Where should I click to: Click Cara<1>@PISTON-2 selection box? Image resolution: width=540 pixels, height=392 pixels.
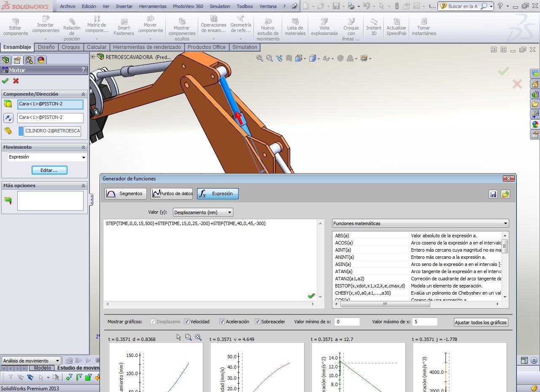coord(50,104)
